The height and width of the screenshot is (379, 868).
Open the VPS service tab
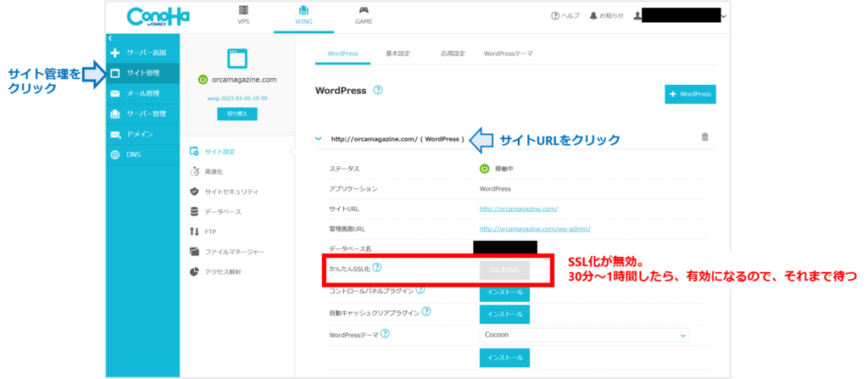tap(243, 15)
